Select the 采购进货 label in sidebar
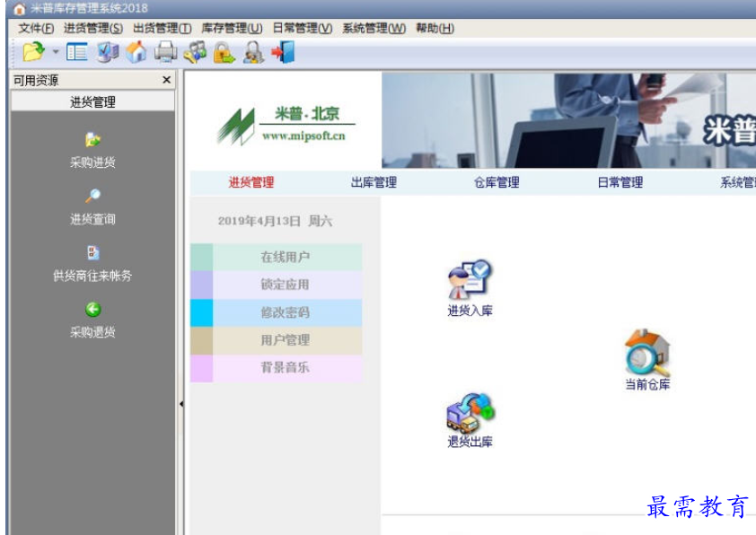Screen dimensions: 756x535 [x=92, y=162]
